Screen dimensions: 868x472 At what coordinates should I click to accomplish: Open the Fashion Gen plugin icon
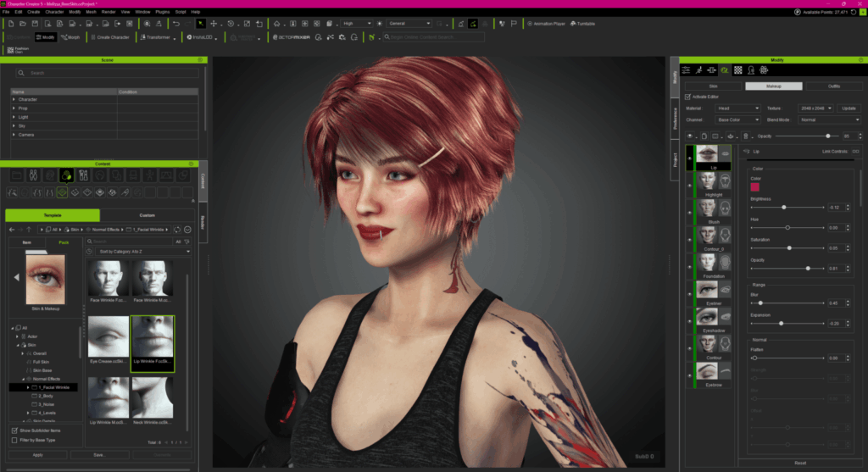point(18,50)
